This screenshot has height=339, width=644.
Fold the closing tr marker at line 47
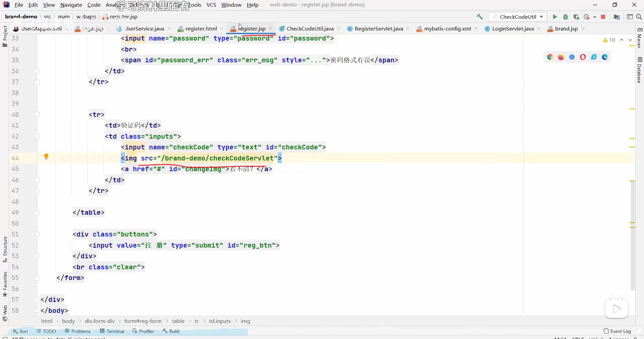[37, 191]
